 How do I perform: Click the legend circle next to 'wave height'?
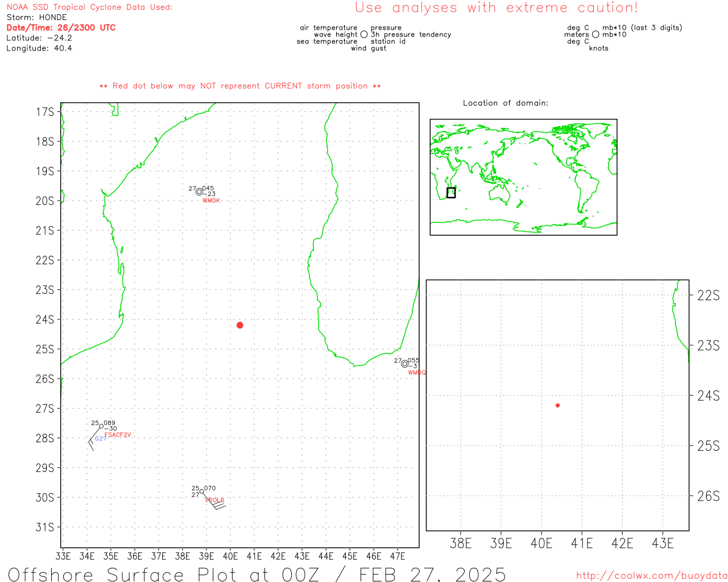point(364,35)
